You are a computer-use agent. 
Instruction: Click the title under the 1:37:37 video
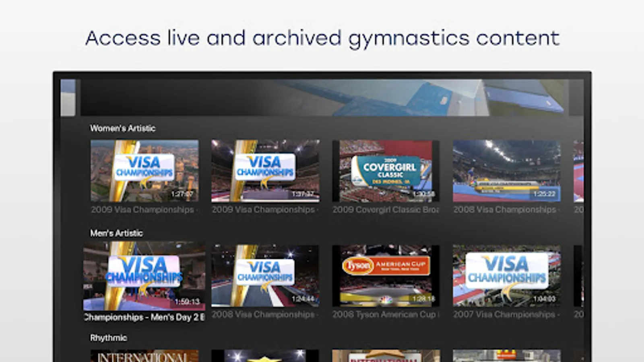(x=265, y=210)
